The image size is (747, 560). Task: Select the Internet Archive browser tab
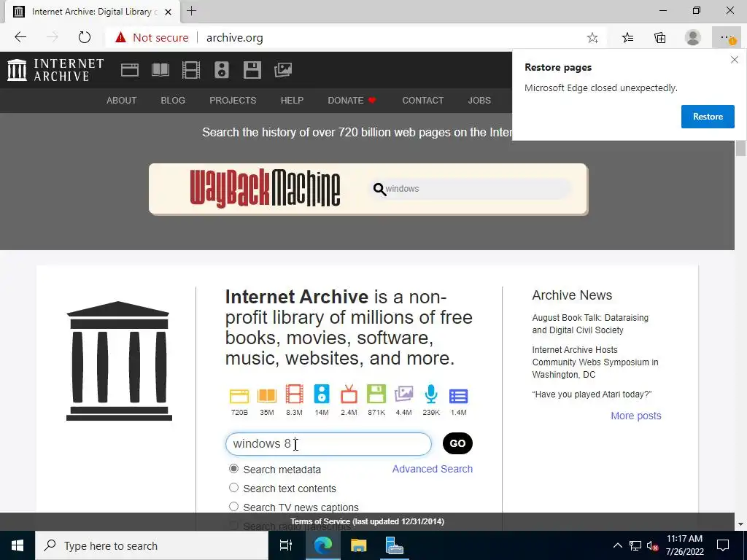click(93, 12)
